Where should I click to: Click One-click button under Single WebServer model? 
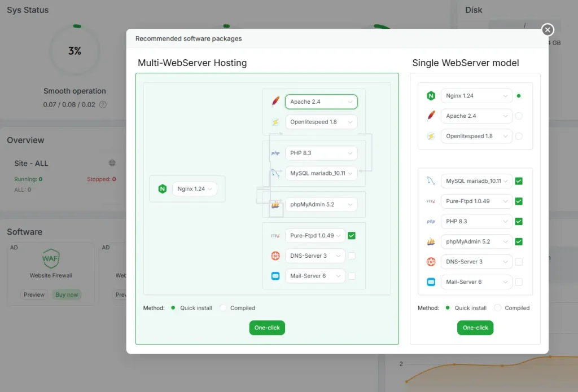[475, 328]
